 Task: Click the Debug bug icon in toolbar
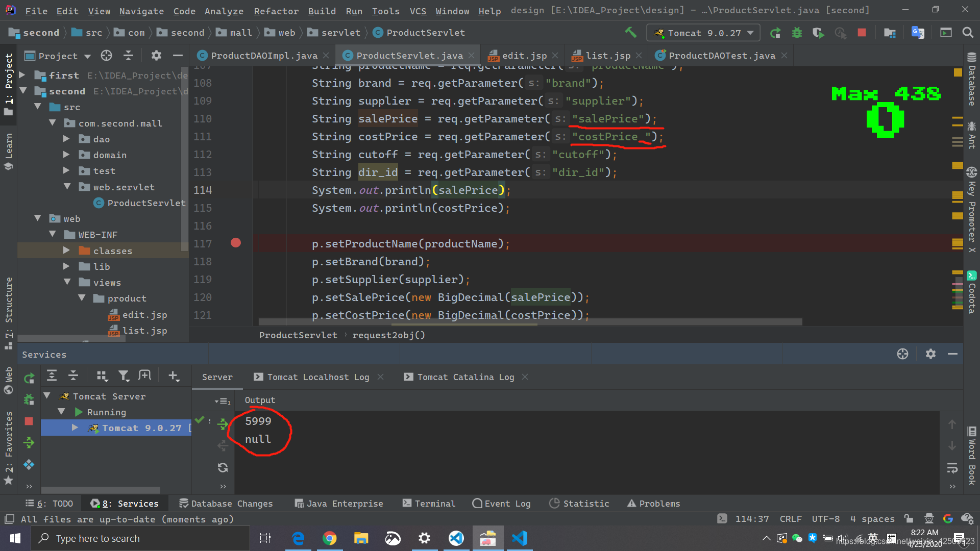(797, 33)
